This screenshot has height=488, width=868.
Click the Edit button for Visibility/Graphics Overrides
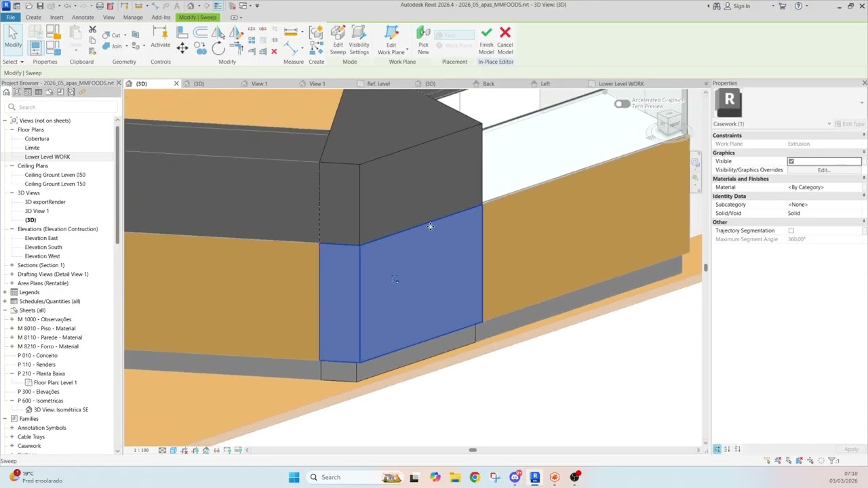pos(823,170)
